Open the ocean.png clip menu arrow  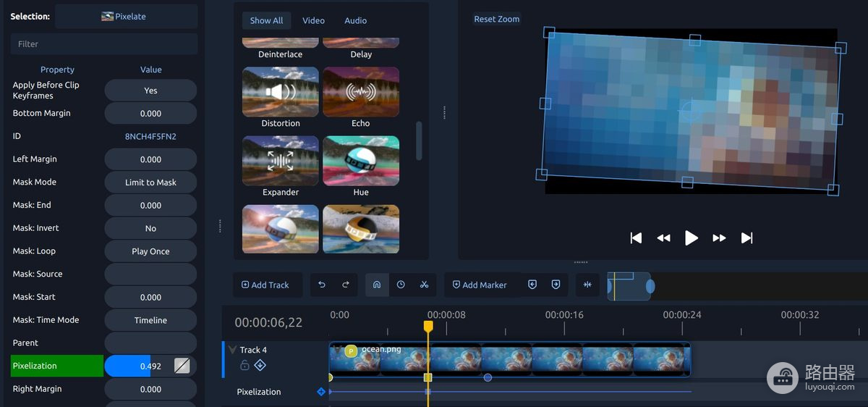tap(337, 351)
